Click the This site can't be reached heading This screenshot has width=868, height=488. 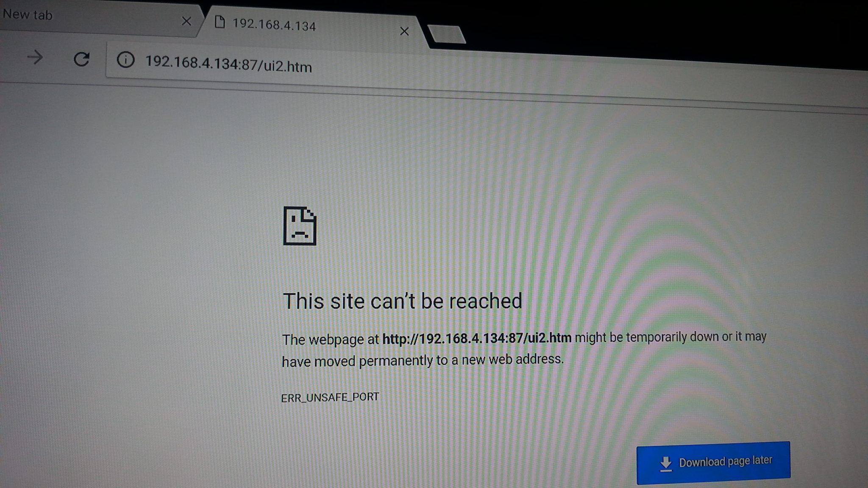pyautogui.click(x=402, y=301)
